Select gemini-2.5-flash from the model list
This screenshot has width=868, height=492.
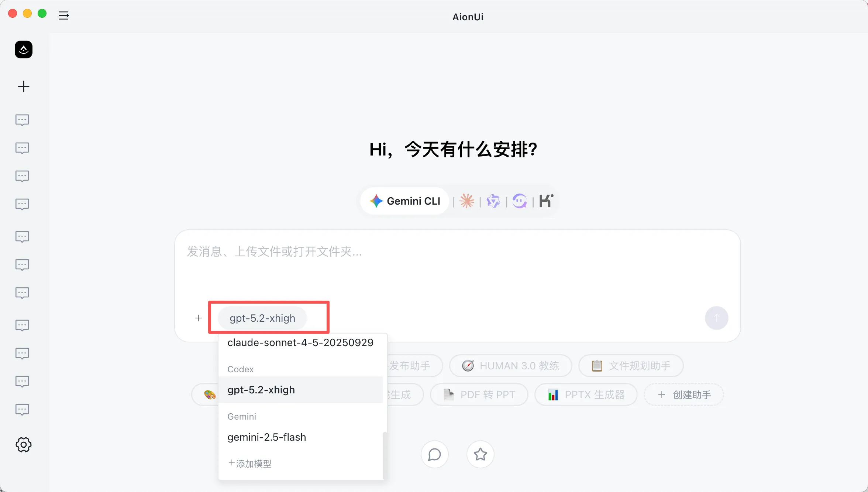266,437
